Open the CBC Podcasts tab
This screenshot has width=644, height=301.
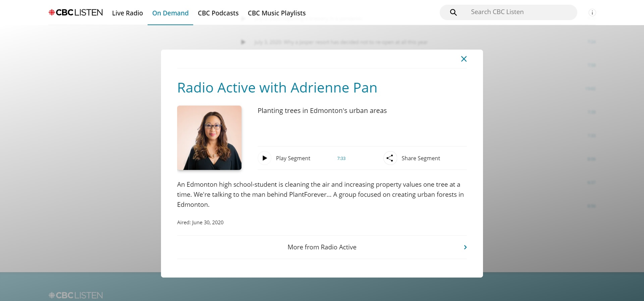tap(218, 13)
